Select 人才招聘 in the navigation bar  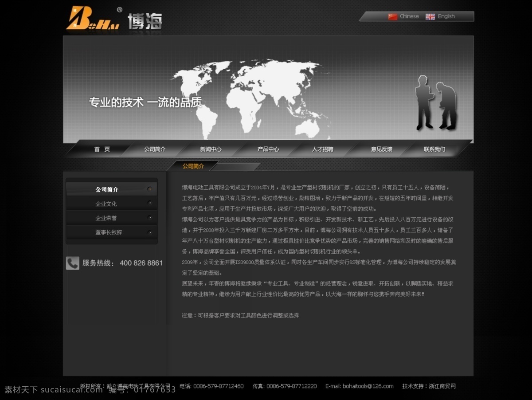(322, 149)
